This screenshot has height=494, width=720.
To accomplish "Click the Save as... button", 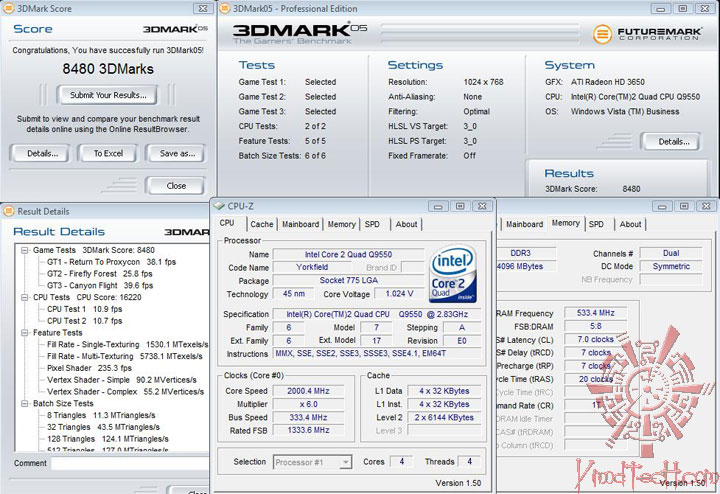I will (177, 154).
